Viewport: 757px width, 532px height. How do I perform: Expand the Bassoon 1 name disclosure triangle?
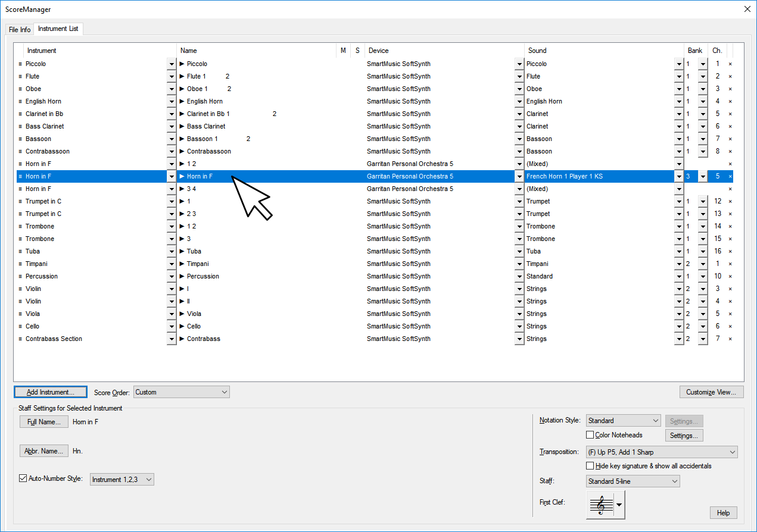(182, 139)
